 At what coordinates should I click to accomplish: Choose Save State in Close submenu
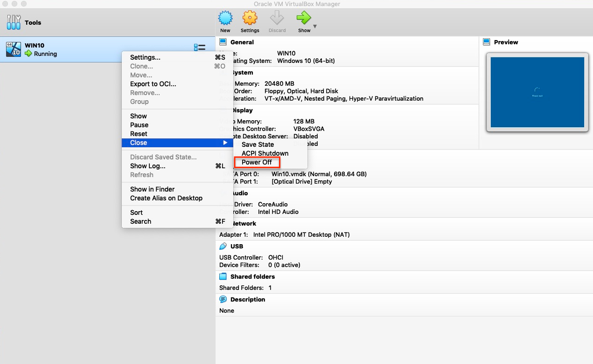[271, 144]
